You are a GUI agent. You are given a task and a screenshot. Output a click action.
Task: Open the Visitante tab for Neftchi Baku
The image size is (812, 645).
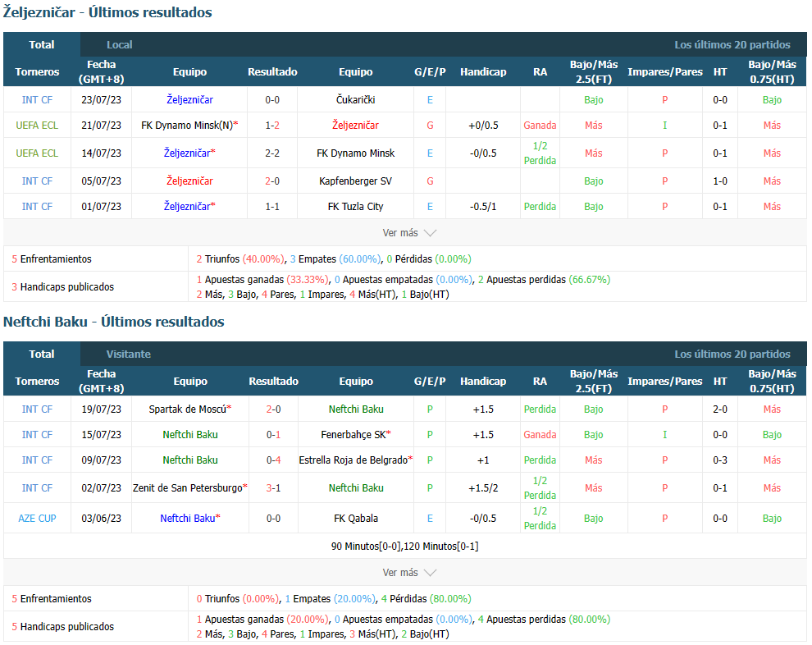click(x=129, y=354)
